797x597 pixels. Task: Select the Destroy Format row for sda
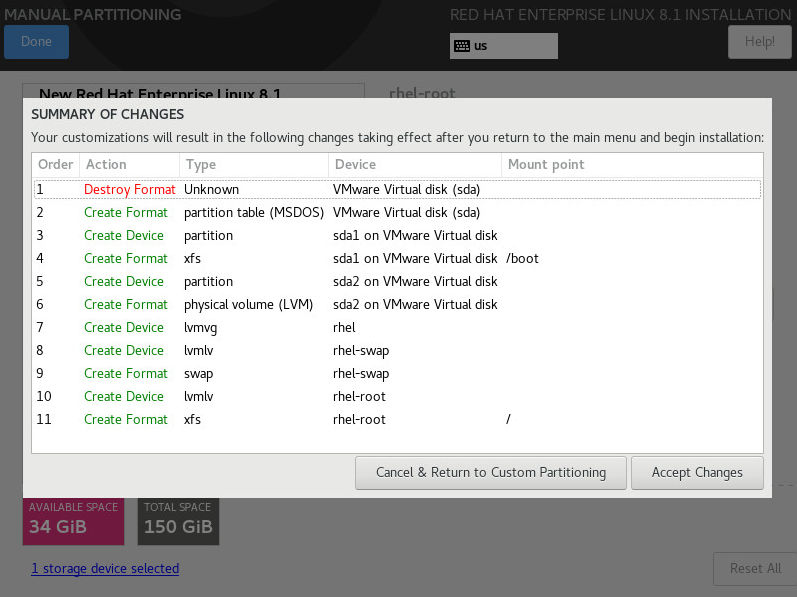coord(397,190)
